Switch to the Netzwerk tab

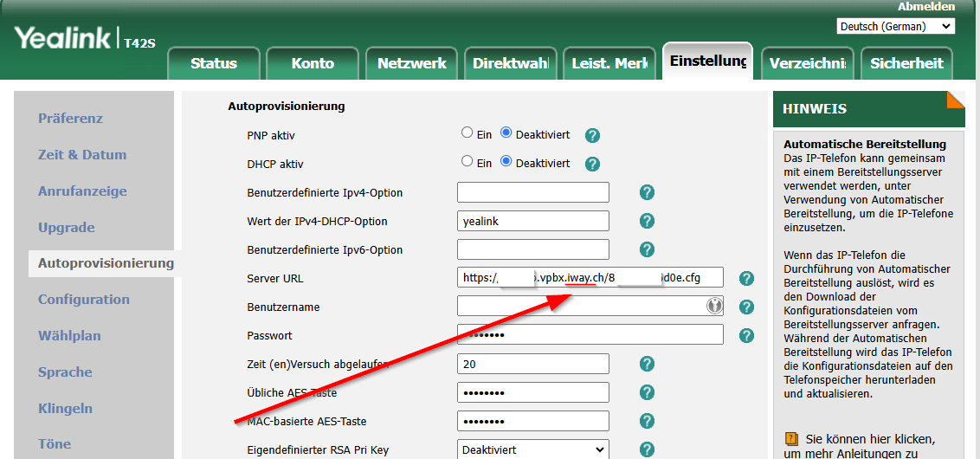[x=412, y=63]
